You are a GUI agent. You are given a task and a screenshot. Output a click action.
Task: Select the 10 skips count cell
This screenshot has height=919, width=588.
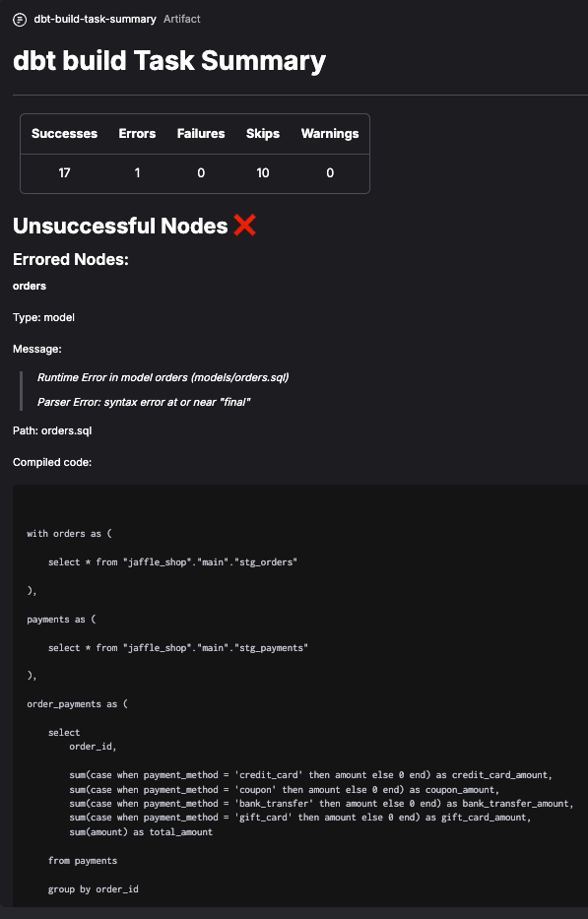[x=263, y=173]
